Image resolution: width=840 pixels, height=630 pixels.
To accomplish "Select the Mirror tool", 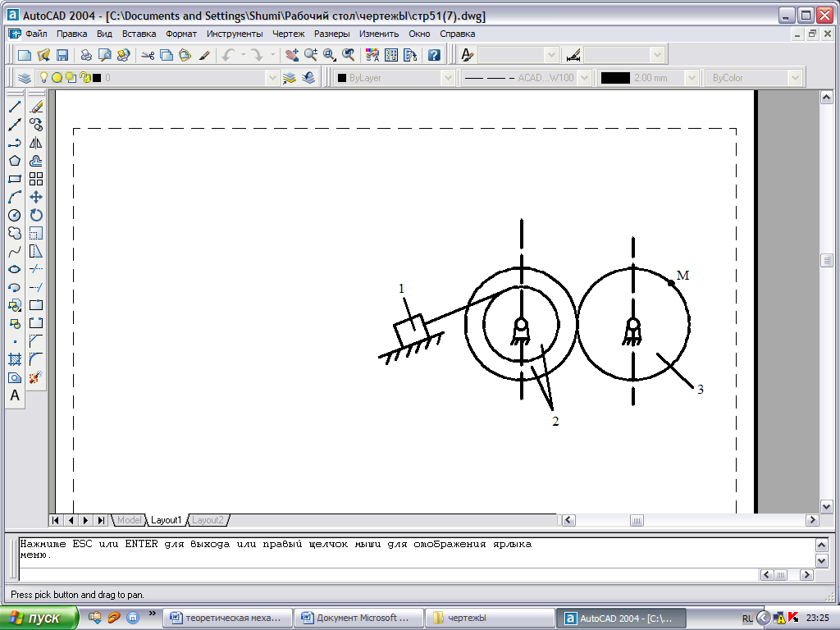I will click(36, 143).
